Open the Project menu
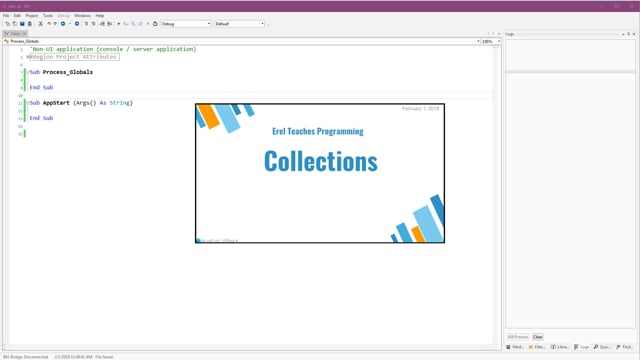The height and width of the screenshot is (360, 640). (x=32, y=16)
